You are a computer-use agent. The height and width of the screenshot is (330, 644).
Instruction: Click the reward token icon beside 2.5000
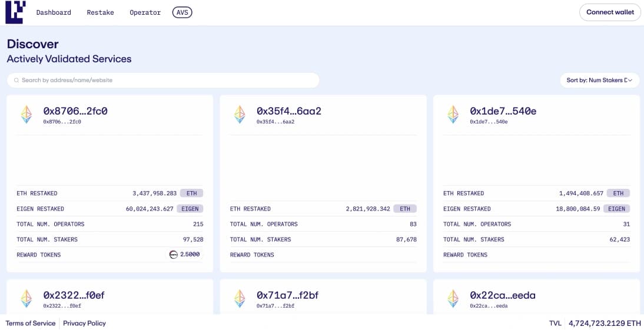coord(174,255)
